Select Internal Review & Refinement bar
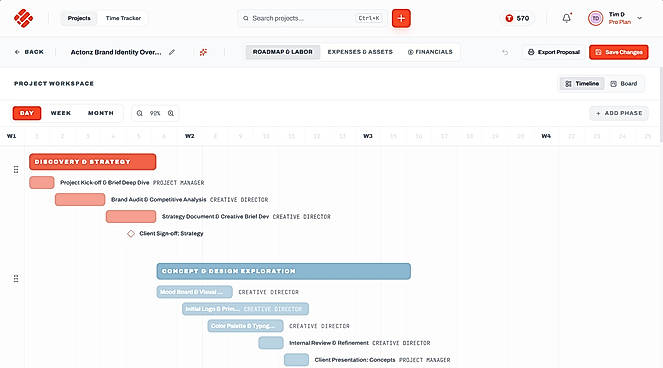 pyautogui.click(x=271, y=343)
